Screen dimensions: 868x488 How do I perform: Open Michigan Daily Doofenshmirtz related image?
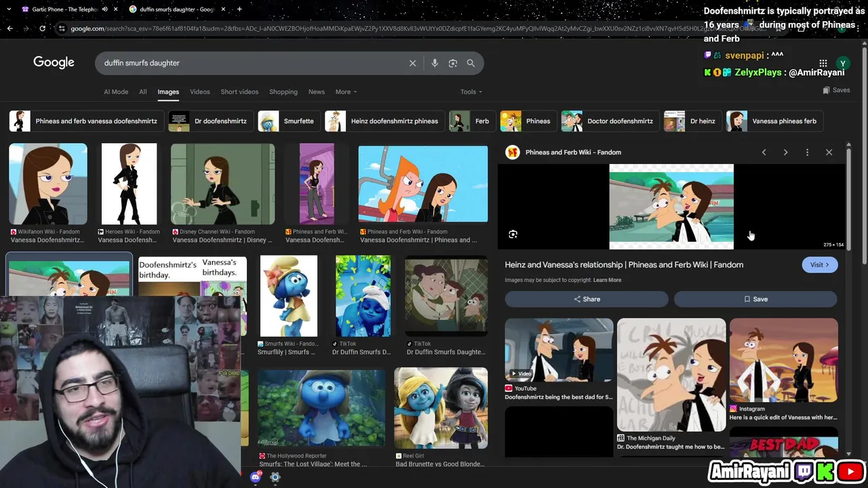(x=671, y=375)
